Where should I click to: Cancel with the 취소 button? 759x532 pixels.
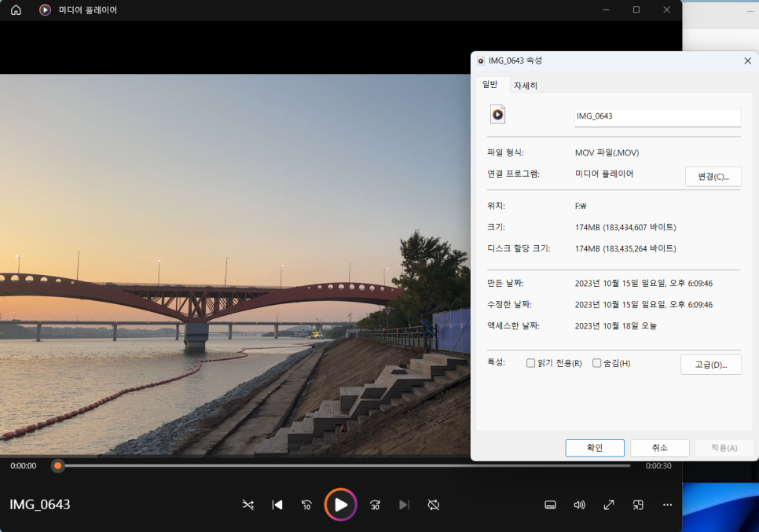pyautogui.click(x=660, y=448)
